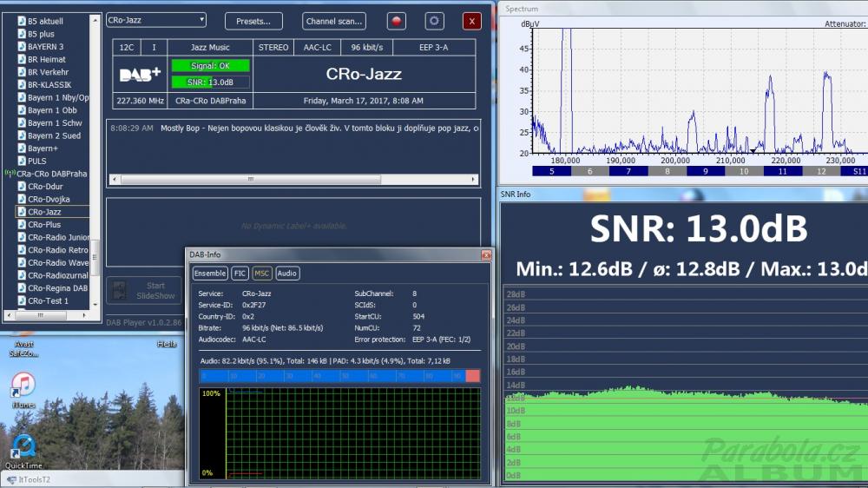Select Bayern 1 Obb station
Screen dimensions: 868x488
click(x=52, y=110)
